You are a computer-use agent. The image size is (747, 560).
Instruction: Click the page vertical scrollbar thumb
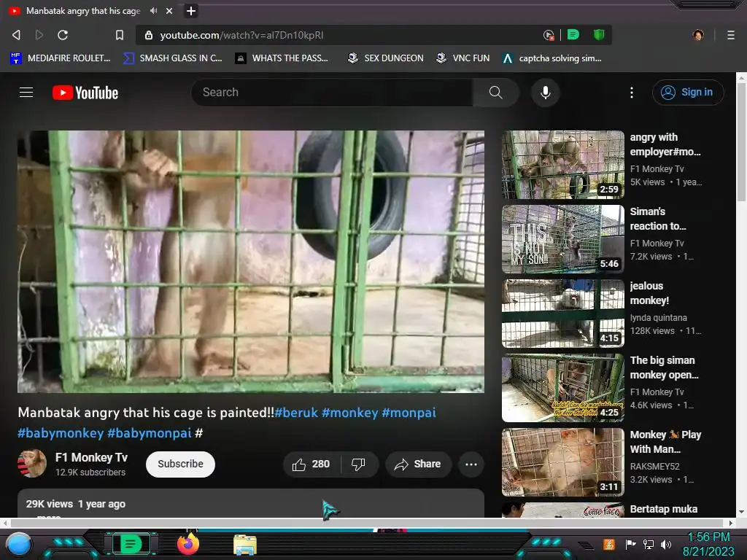click(741, 141)
